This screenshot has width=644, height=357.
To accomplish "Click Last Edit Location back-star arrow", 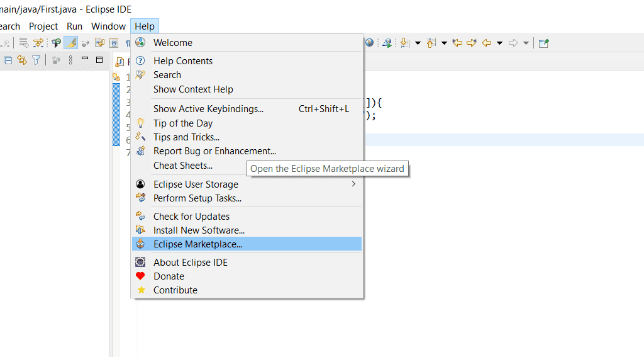I will 458,43.
